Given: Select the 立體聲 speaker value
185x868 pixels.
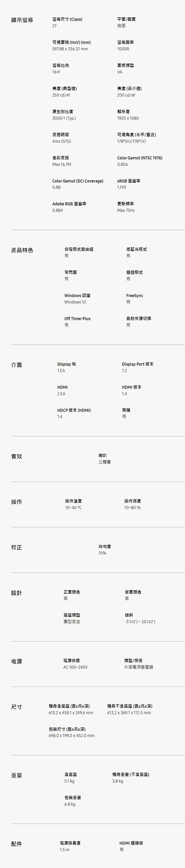Looking at the screenshot, I should [x=105, y=462].
